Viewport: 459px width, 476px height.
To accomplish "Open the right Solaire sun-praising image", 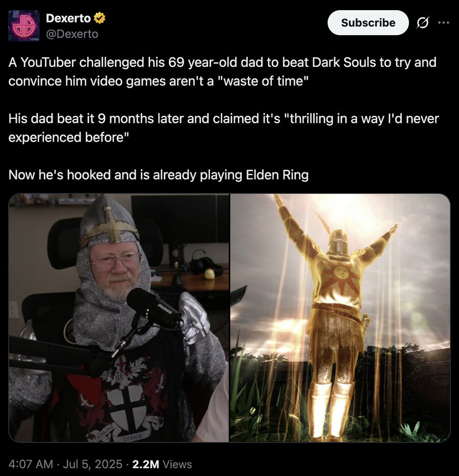I will 340,318.
